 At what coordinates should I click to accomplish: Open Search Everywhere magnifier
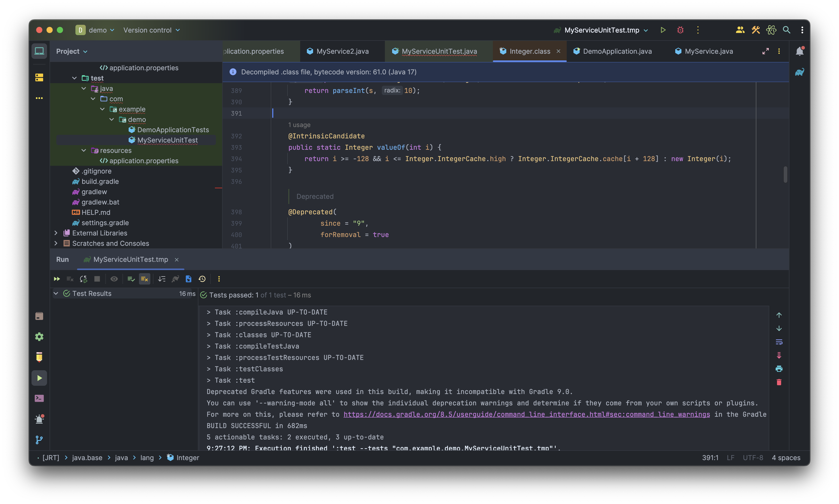pyautogui.click(x=786, y=30)
